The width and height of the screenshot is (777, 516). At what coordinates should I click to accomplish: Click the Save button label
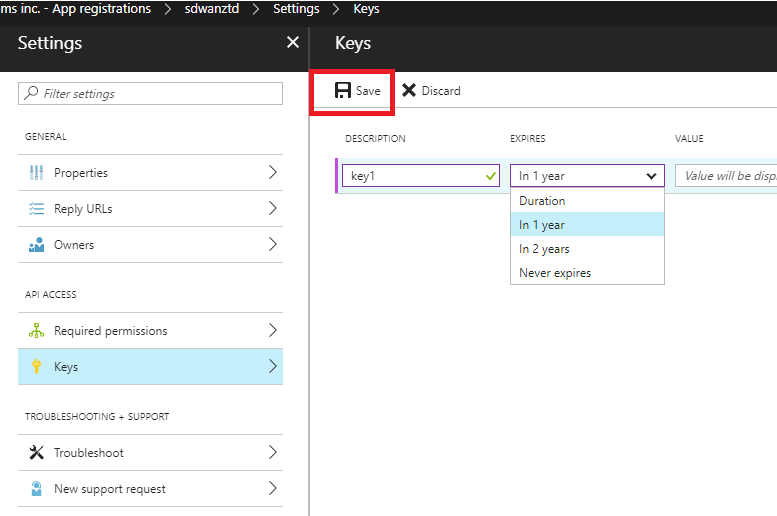tap(368, 91)
